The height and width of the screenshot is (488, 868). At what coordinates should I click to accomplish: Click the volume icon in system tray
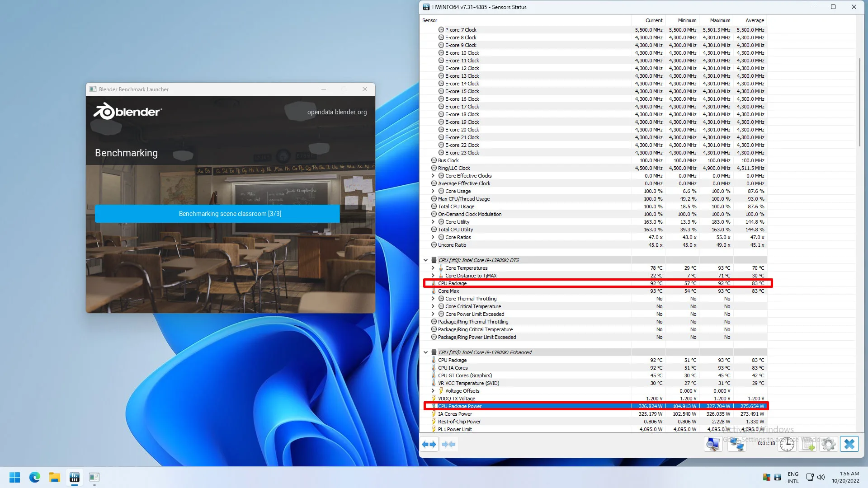point(821,477)
